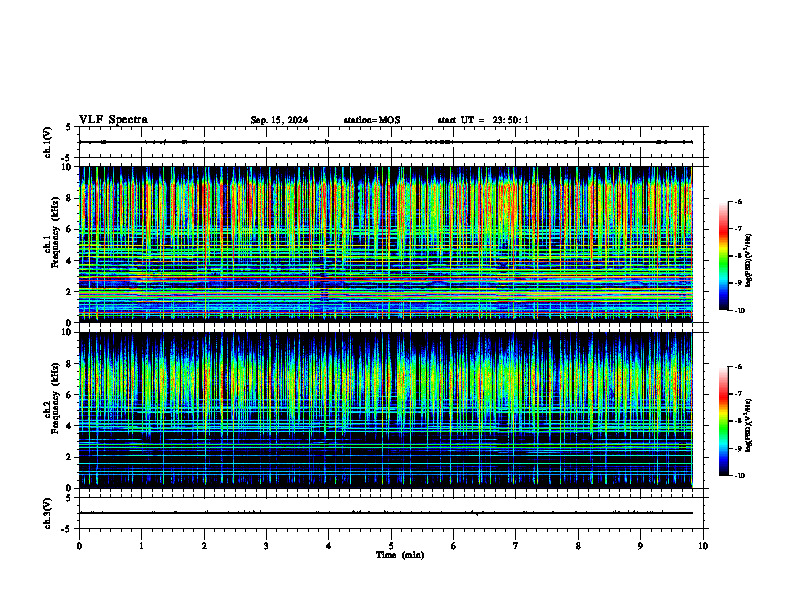
Task: Click the "station=MOS" header label
Action: point(372,120)
